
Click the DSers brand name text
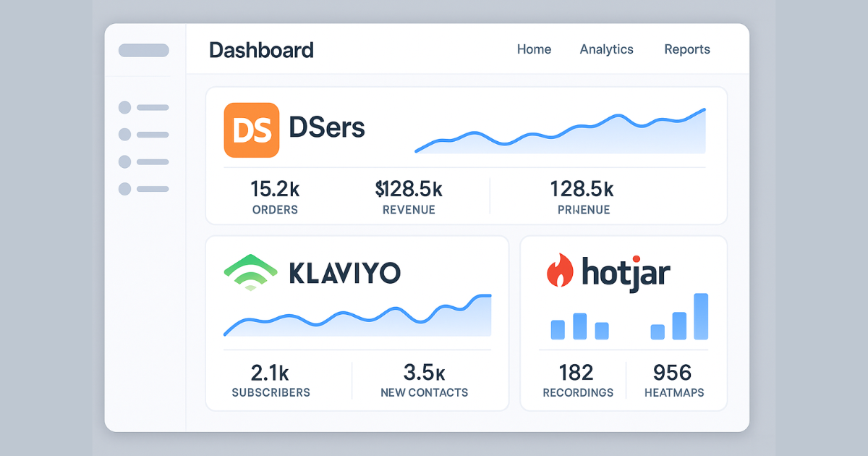(327, 128)
